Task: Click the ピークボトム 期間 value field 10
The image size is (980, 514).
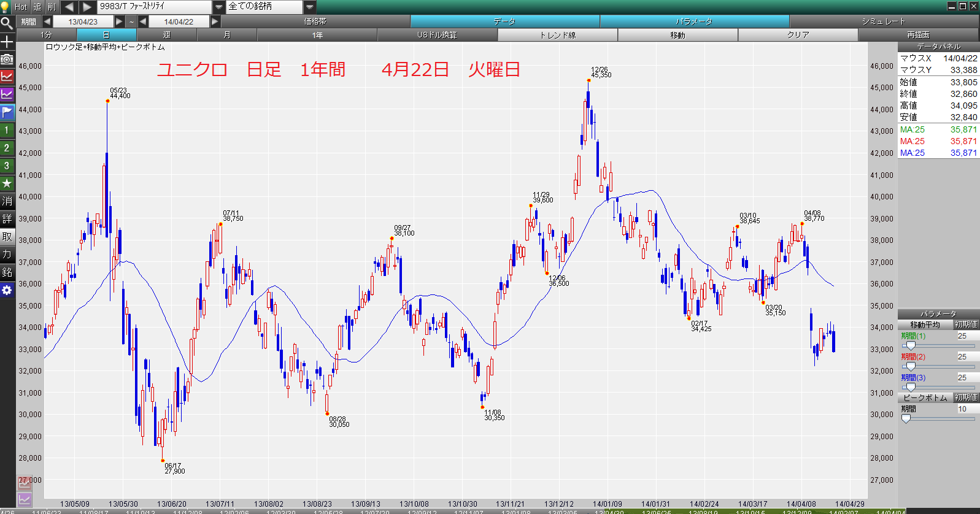Action: pos(968,409)
